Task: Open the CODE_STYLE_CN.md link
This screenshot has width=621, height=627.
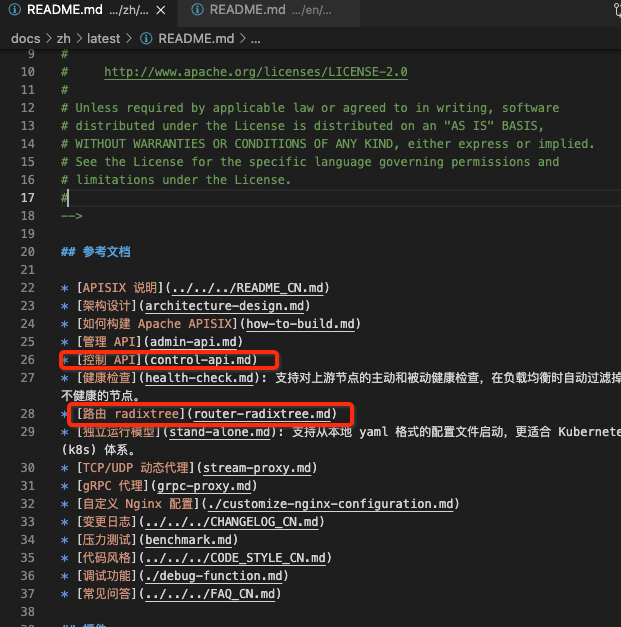Action: (235, 558)
